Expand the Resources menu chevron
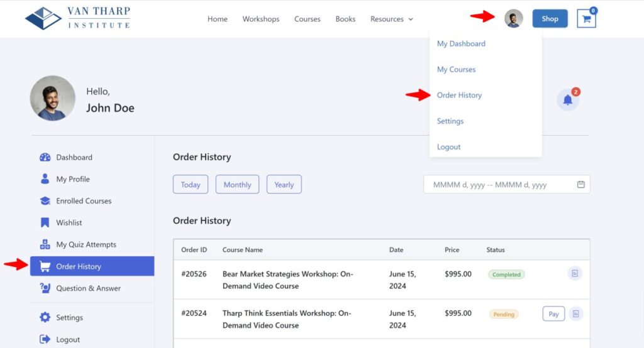 (x=410, y=19)
